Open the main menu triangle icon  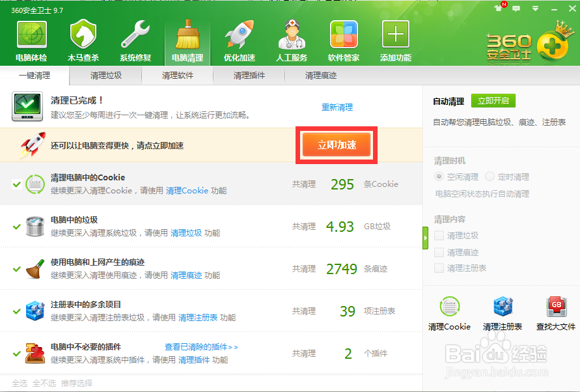pyautogui.click(x=535, y=8)
